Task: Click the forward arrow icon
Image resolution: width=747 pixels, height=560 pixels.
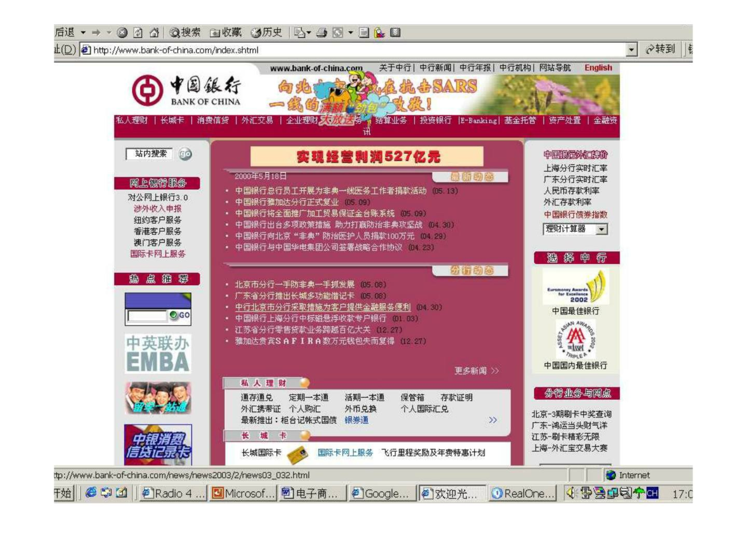Action: 96,33
